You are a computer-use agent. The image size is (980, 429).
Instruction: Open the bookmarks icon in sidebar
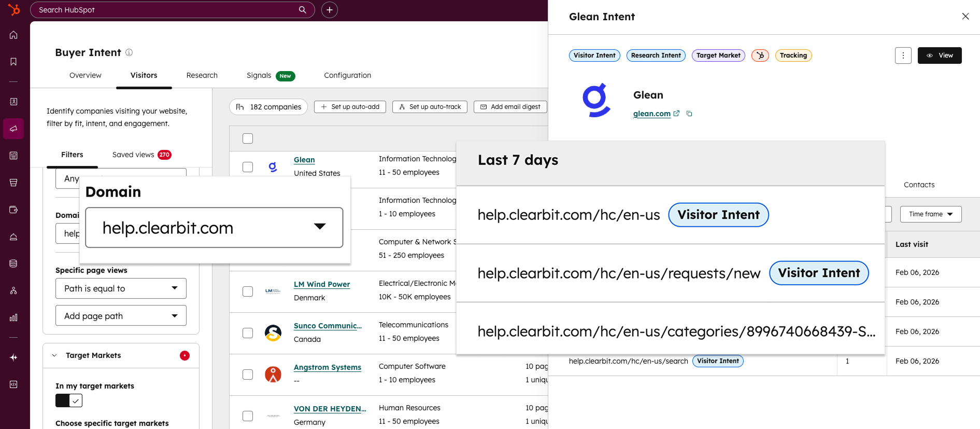click(x=13, y=62)
